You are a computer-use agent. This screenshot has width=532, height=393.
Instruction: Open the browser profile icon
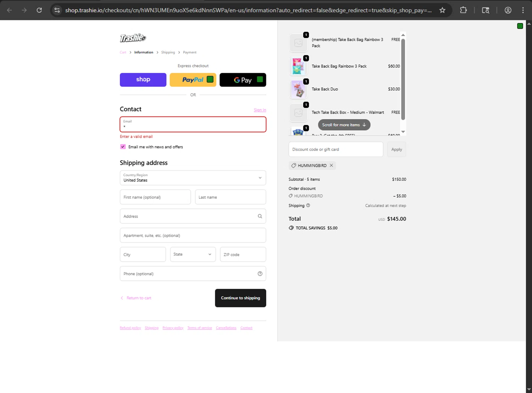pyautogui.click(x=508, y=10)
